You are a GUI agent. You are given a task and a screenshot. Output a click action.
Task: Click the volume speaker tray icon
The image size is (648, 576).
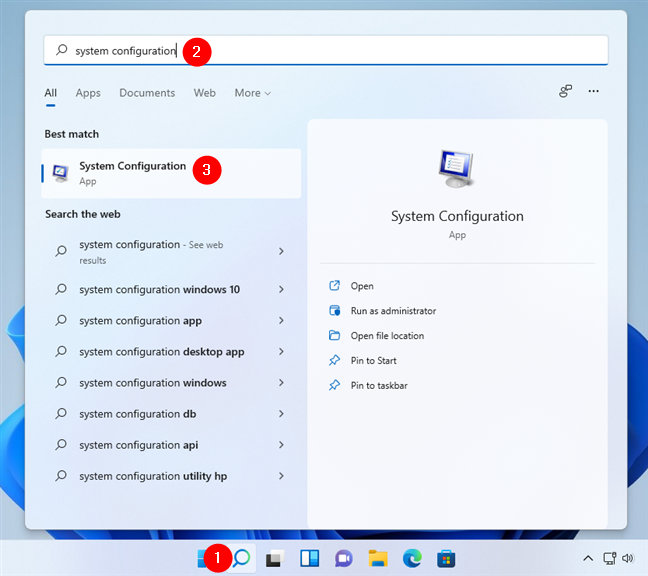pyautogui.click(x=627, y=559)
